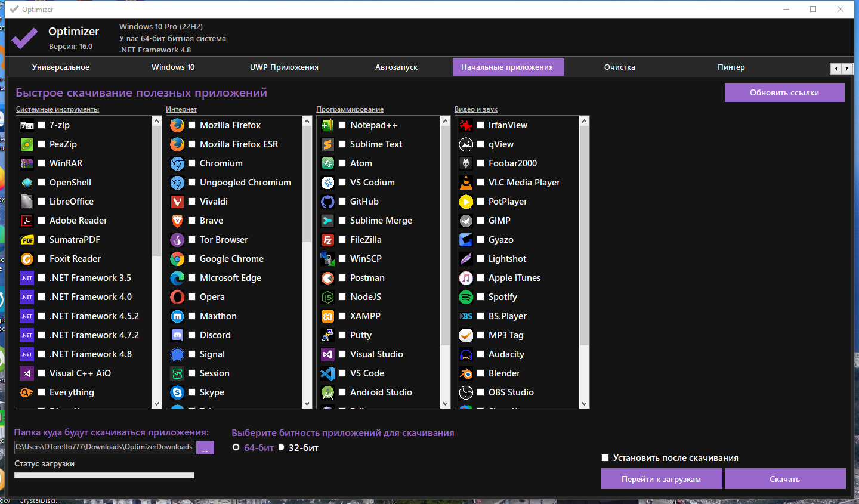Screen dimensions: 859x504
Task: Click the Notepad++ icon
Action: (x=327, y=125)
